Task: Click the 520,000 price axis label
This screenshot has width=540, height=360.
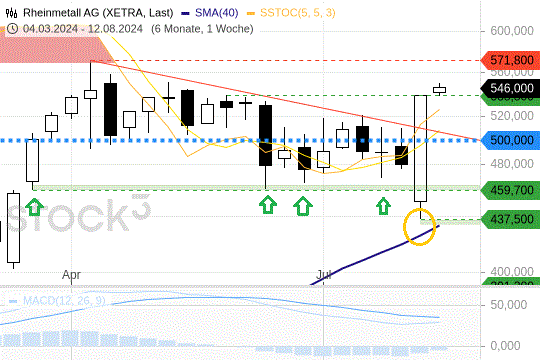Action: pyautogui.click(x=512, y=116)
